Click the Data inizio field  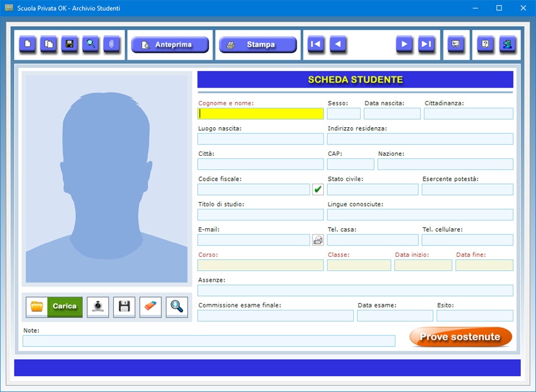point(423,265)
